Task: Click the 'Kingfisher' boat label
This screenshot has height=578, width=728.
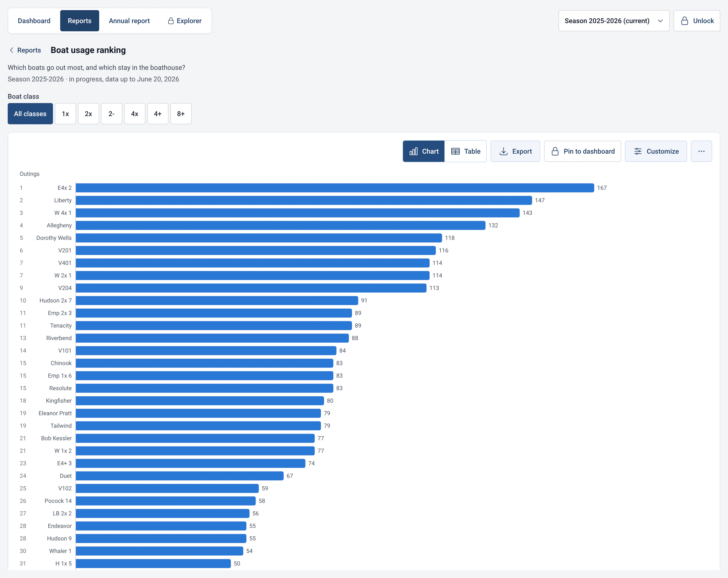Action: (x=59, y=401)
